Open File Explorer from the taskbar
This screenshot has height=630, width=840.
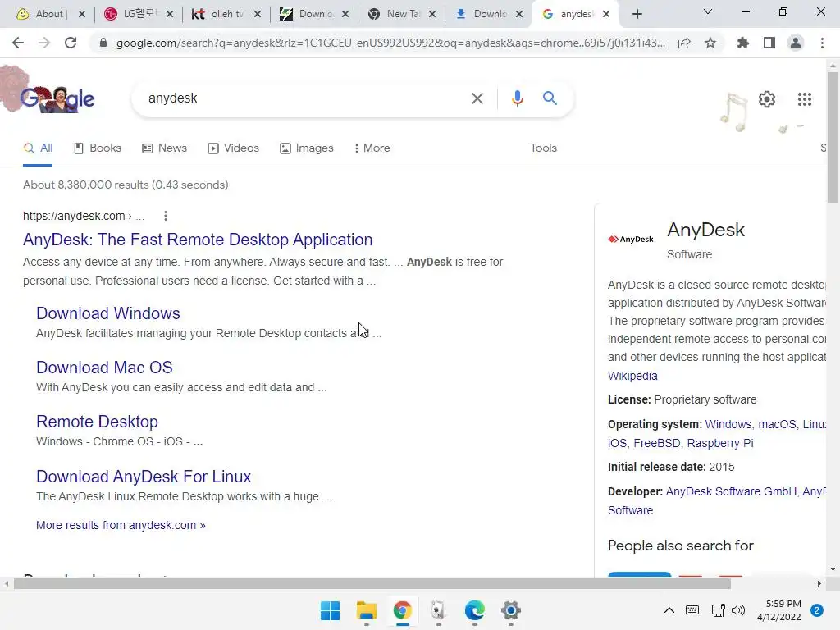[x=367, y=610]
